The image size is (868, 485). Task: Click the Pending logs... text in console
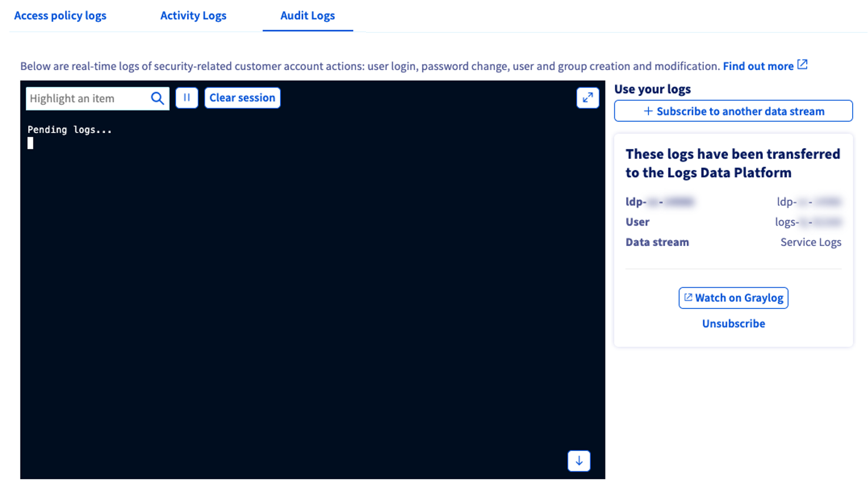pos(69,129)
